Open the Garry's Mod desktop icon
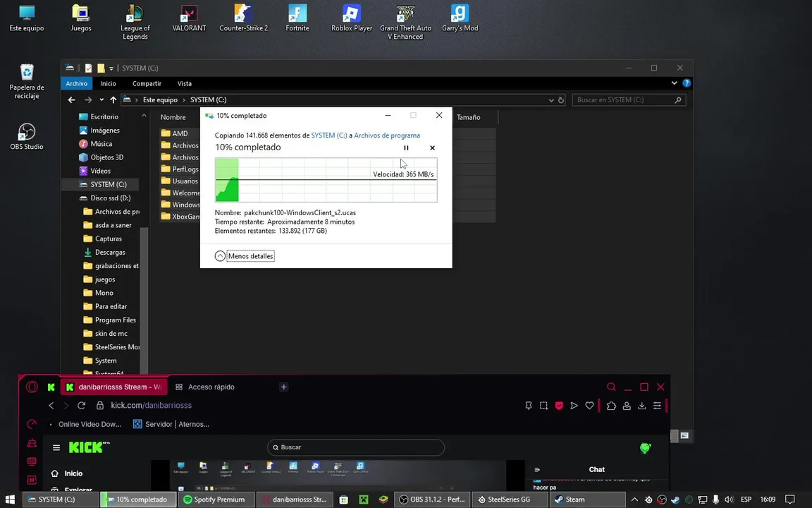Image resolution: width=812 pixels, height=508 pixels. (x=460, y=18)
